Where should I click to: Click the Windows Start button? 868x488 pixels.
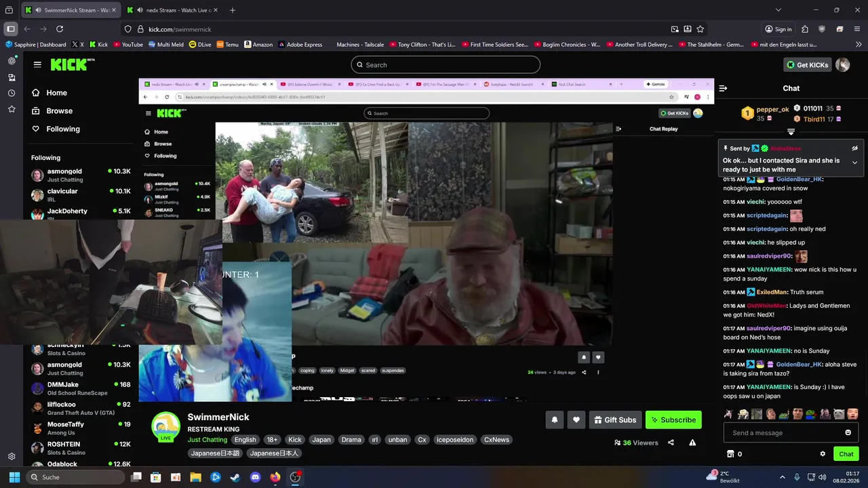[14, 477]
